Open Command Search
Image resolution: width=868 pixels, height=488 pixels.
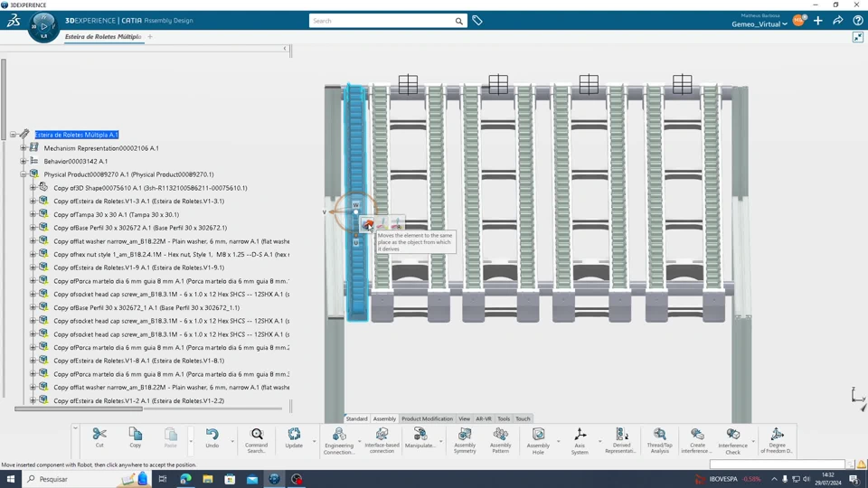(256, 440)
